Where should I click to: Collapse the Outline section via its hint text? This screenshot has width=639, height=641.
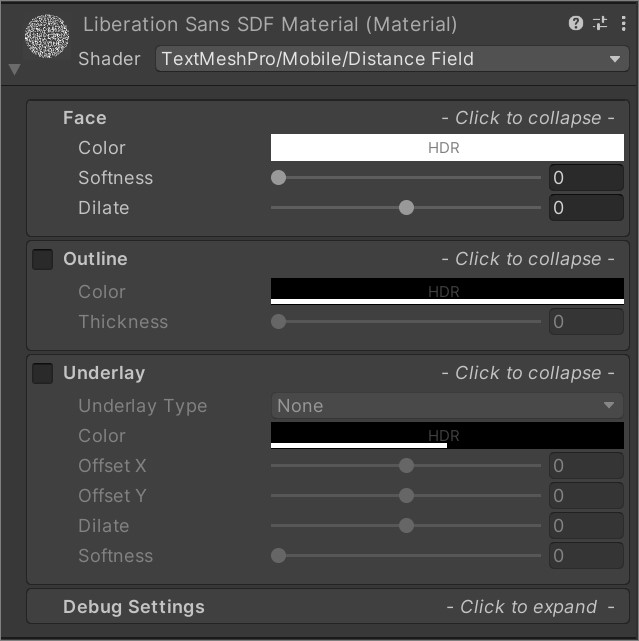(528, 259)
